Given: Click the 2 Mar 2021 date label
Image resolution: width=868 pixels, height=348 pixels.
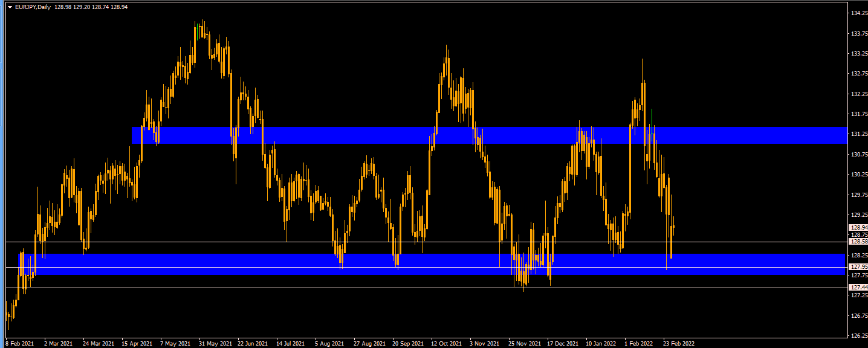Looking at the screenshot, I should tap(58, 343).
